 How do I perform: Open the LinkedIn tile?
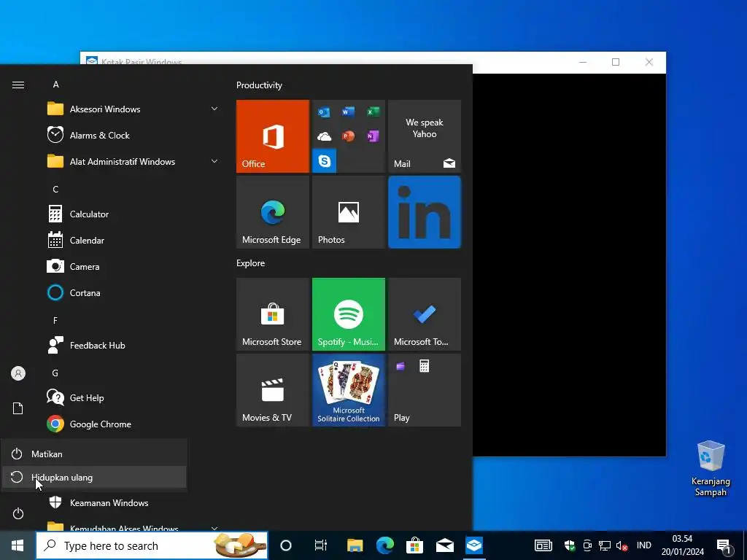coord(425,212)
